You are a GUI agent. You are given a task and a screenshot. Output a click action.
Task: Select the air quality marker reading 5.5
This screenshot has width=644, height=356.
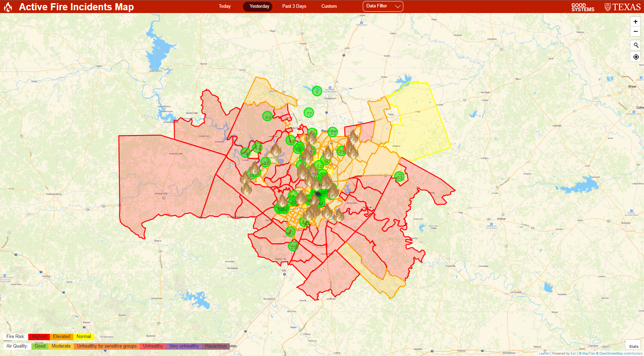[399, 177]
